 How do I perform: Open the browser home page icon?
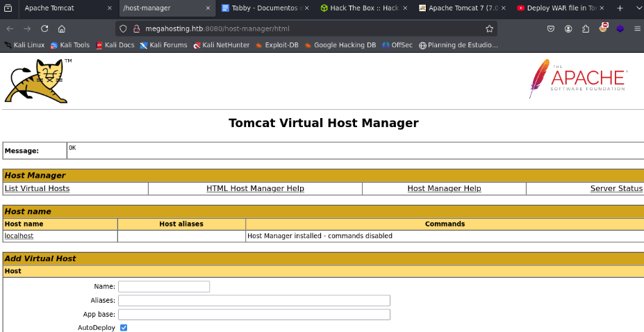(62, 28)
